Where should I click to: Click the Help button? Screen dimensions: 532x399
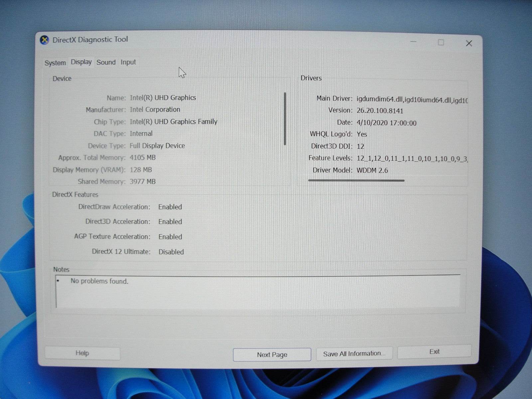pos(82,353)
